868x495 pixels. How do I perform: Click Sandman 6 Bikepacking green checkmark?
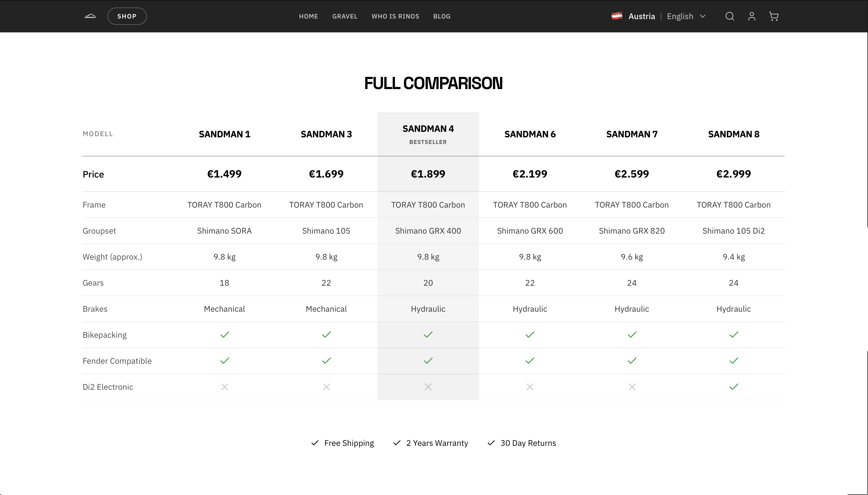click(x=530, y=335)
